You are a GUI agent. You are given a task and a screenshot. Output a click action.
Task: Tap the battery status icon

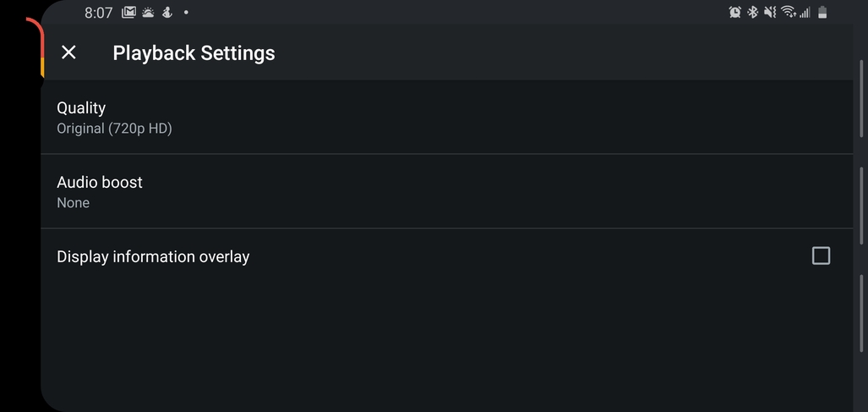point(822,13)
